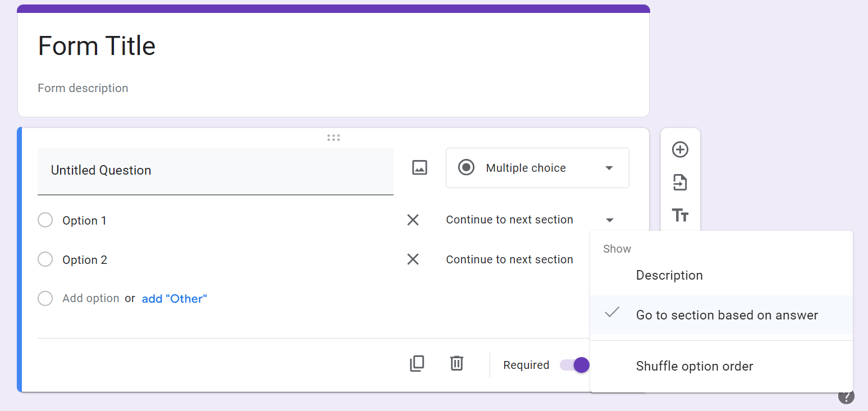Click the Form Title heading

click(x=97, y=46)
